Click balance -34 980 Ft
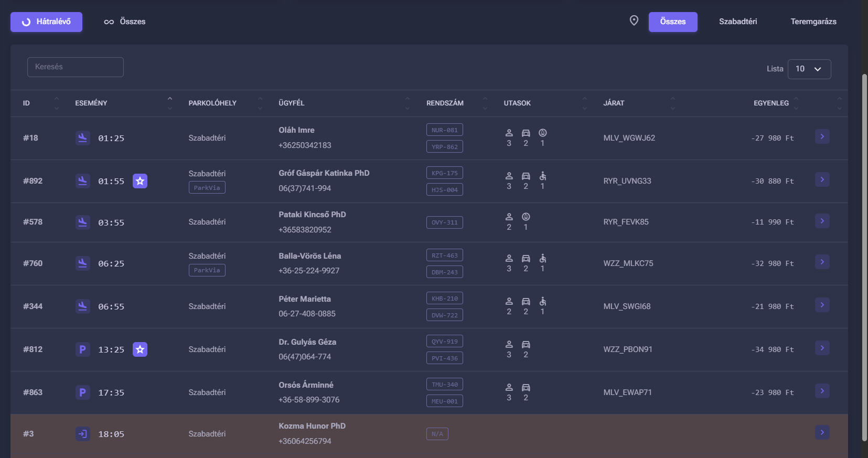 [x=772, y=349]
